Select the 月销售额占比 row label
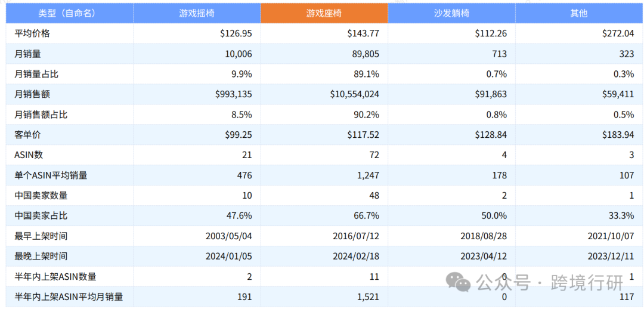The width and height of the screenshot is (644, 309). (41, 115)
